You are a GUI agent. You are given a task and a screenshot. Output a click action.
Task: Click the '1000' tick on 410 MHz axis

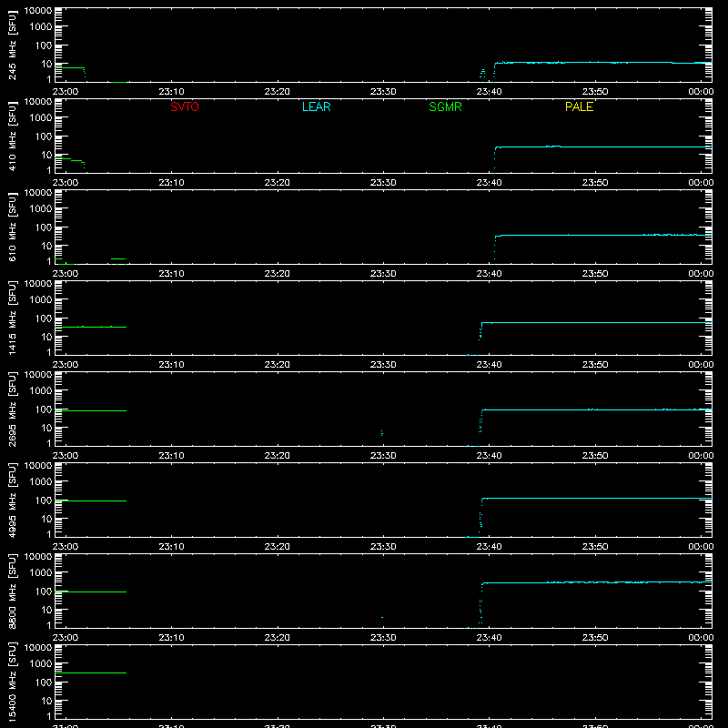click(x=40, y=118)
